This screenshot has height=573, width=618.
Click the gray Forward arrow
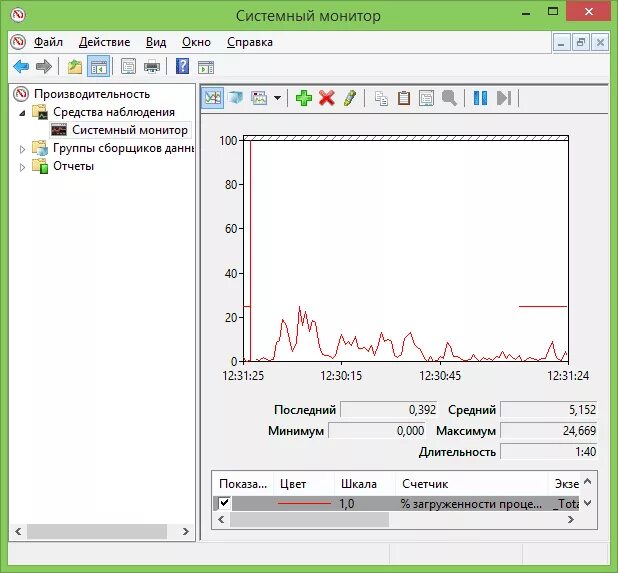click(44, 67)
